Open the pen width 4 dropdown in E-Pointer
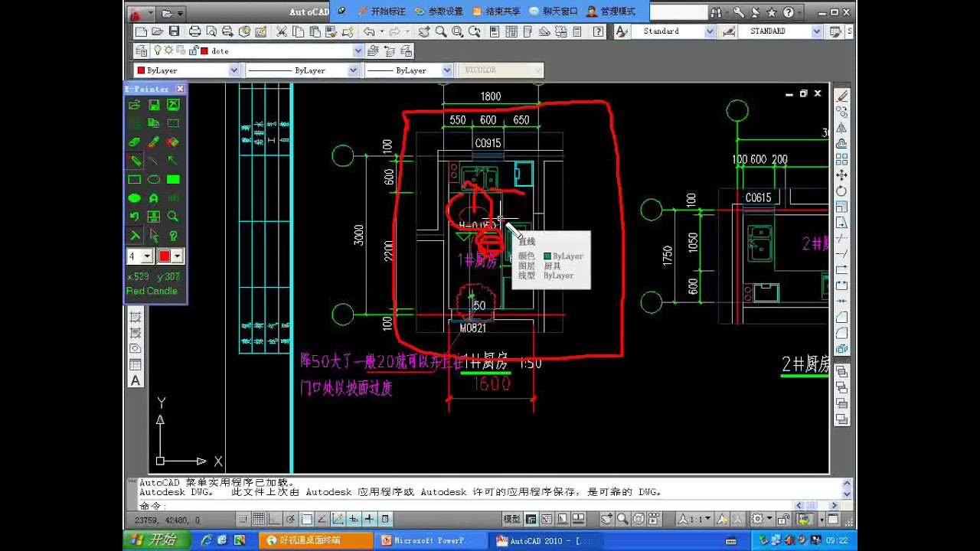Image resolution: width=980 pixels, height=551 pixels. tap(146, 256)
